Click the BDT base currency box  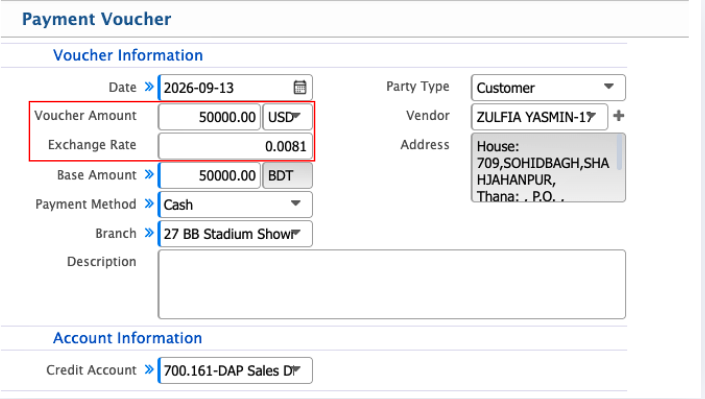tap(287, 175)
